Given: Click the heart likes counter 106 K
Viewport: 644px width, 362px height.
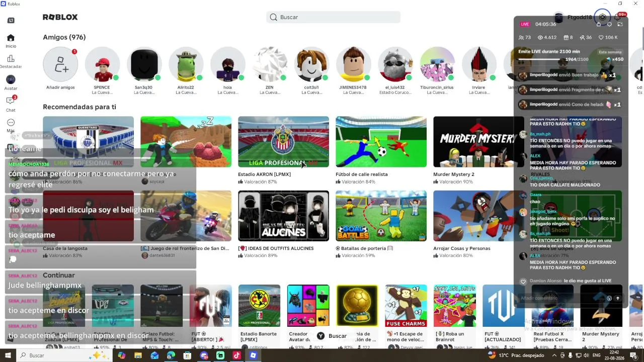Looking at the screenshot, I should 608,37.
